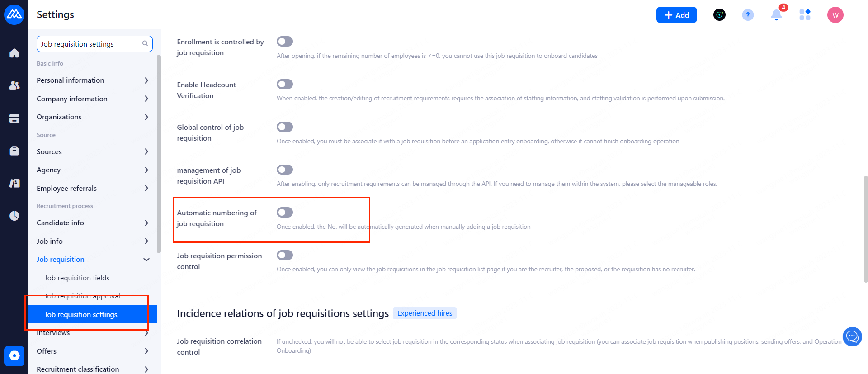Screen dimensions: 868x374
Task: Click the search magnifier in settings search box
Action: [145, 44]
